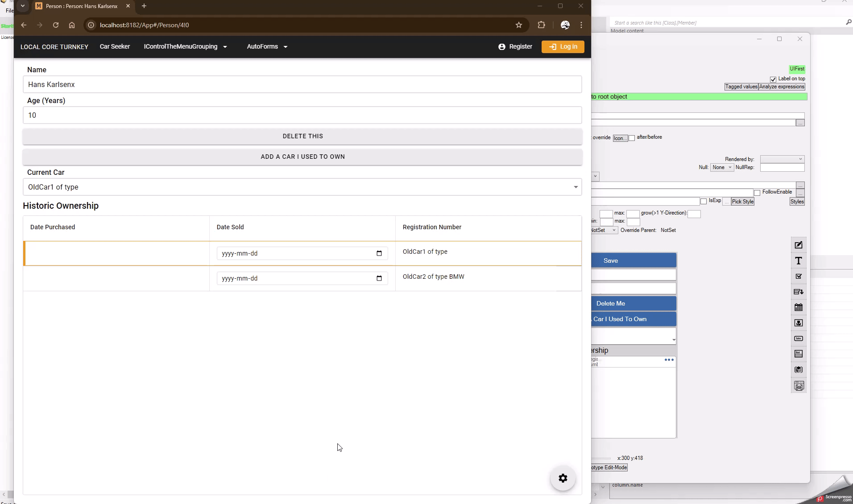Select the text label 'T' tool icon
This screenshot has height=504, width=853.
click(799, 261)
